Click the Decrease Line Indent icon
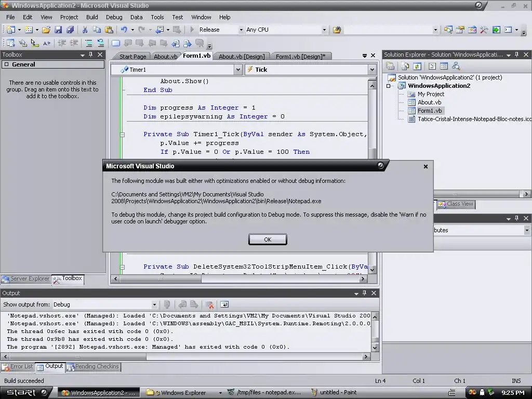Viewport: 532px width, 399px height. click(x=62, y=43)
